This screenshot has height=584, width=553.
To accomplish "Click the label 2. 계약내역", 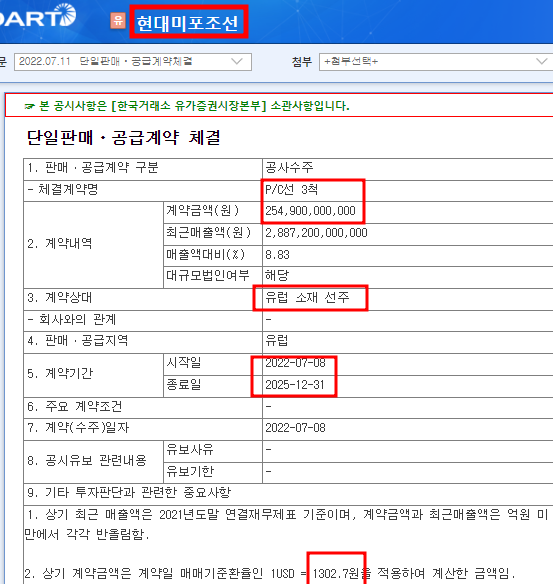I will (60, 244).
